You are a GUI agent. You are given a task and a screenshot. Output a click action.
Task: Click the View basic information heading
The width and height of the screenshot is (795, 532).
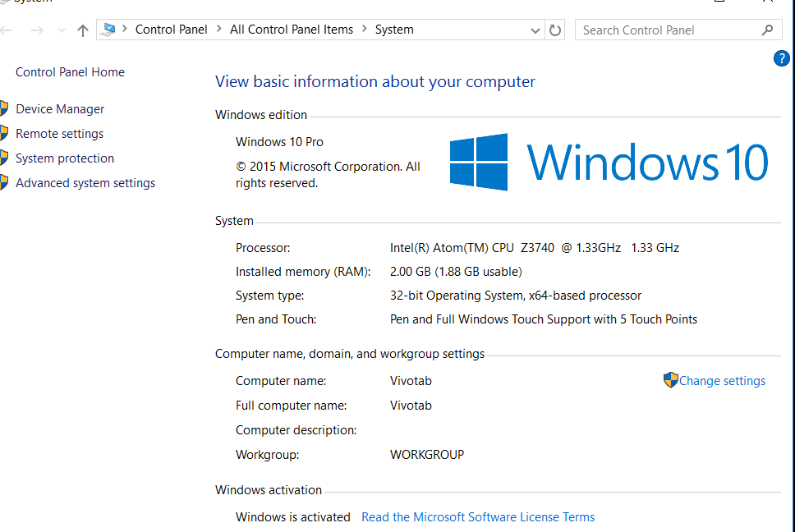click(375, 81)
